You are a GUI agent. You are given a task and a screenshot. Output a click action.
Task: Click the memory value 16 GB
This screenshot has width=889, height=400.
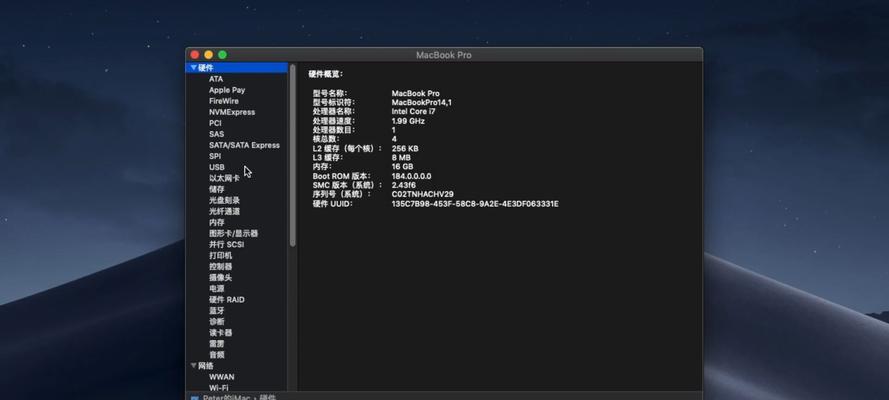403,167
